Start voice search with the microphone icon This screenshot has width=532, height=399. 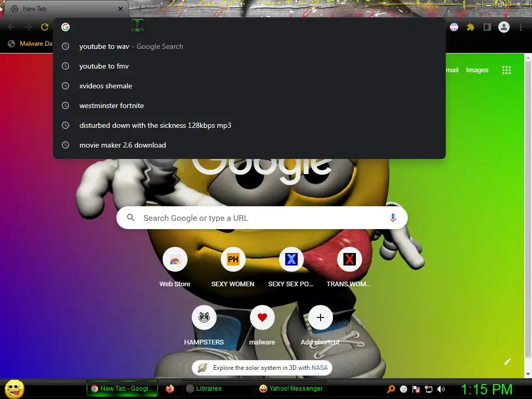pos(393,218)
